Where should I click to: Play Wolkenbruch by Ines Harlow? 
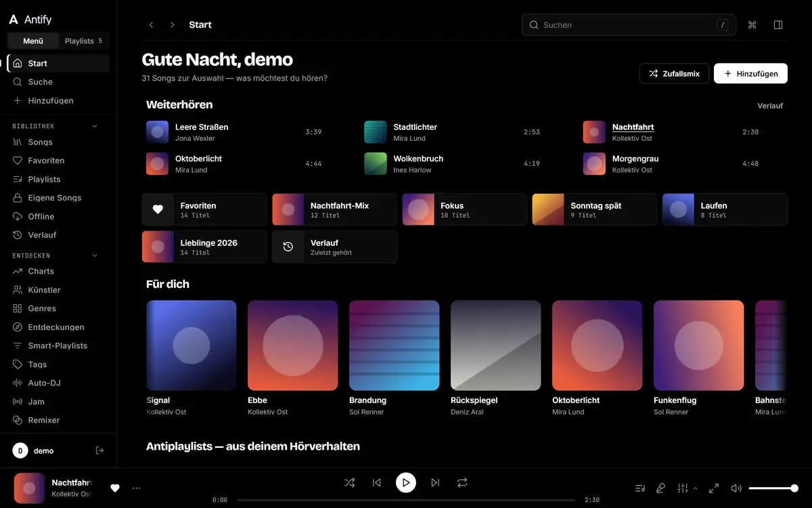[454, 164]
